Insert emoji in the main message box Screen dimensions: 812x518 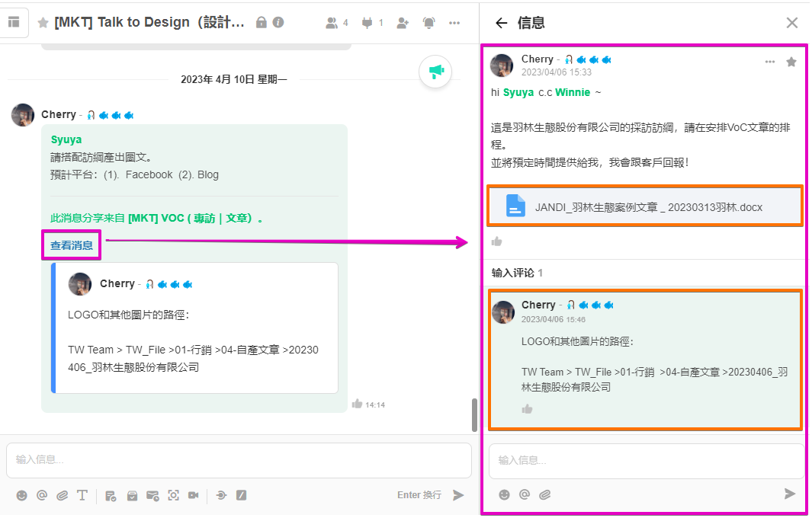tap(21, 495)
